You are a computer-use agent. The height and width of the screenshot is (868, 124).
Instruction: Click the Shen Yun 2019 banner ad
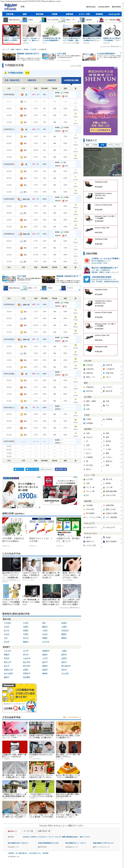pyautogui.click(x=101, y=101)
